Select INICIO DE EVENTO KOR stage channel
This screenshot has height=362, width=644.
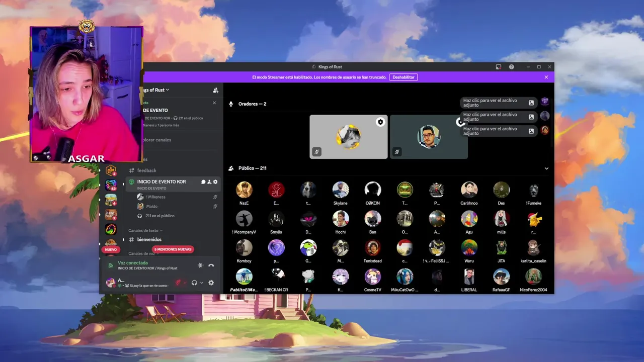click(173, 184)
